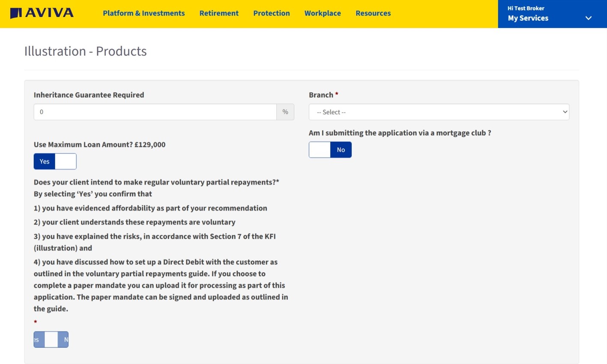Open Platform & Investments menu
The image size is (607, 364).
click(144, 13)
